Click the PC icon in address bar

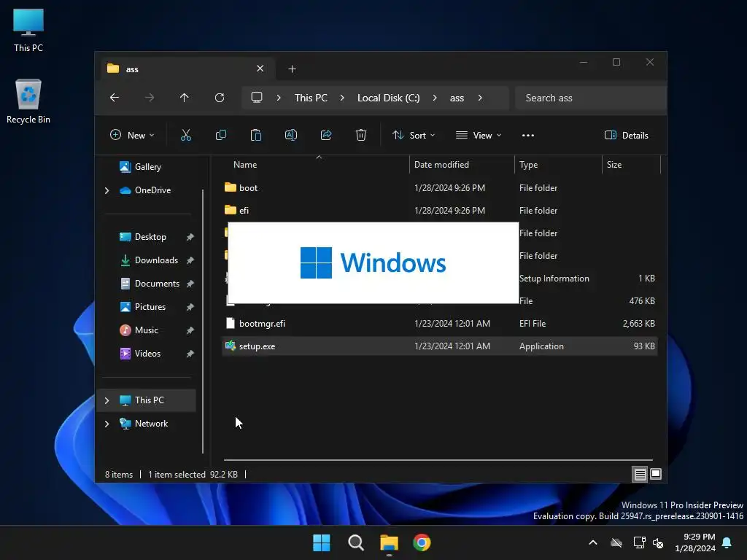pos(257,98)
